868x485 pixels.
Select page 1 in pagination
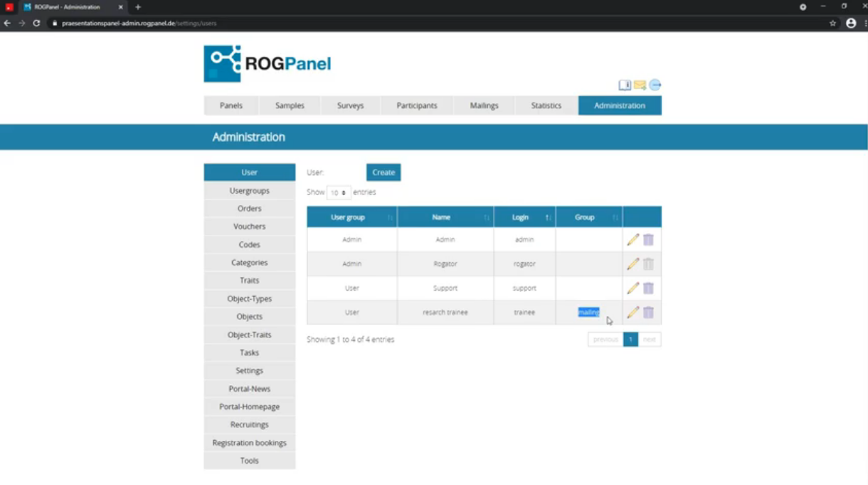pos(630,340)
